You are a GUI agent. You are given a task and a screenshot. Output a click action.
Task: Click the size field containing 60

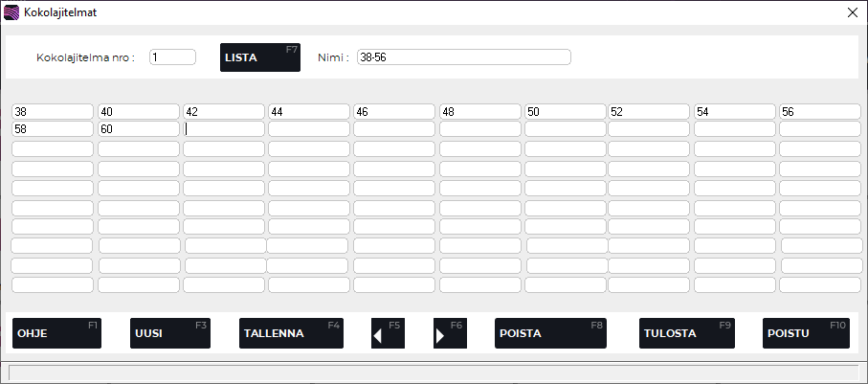tap(138, 128)
